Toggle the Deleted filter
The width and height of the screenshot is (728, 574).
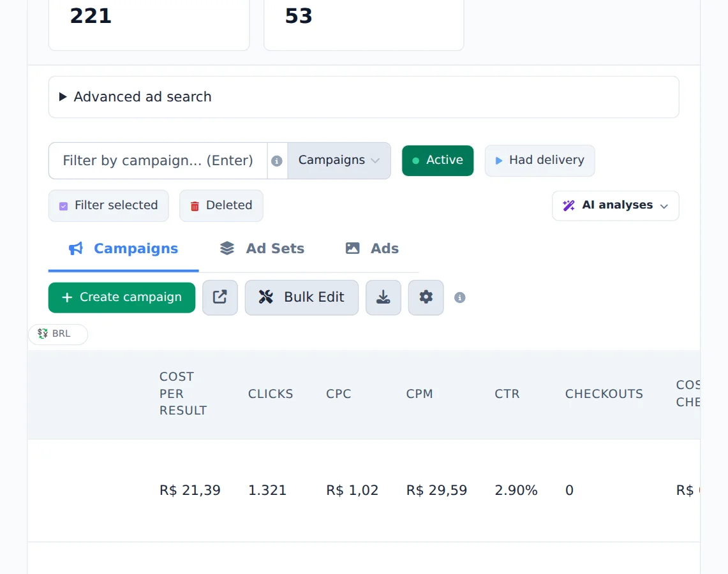tap(221, 205)
